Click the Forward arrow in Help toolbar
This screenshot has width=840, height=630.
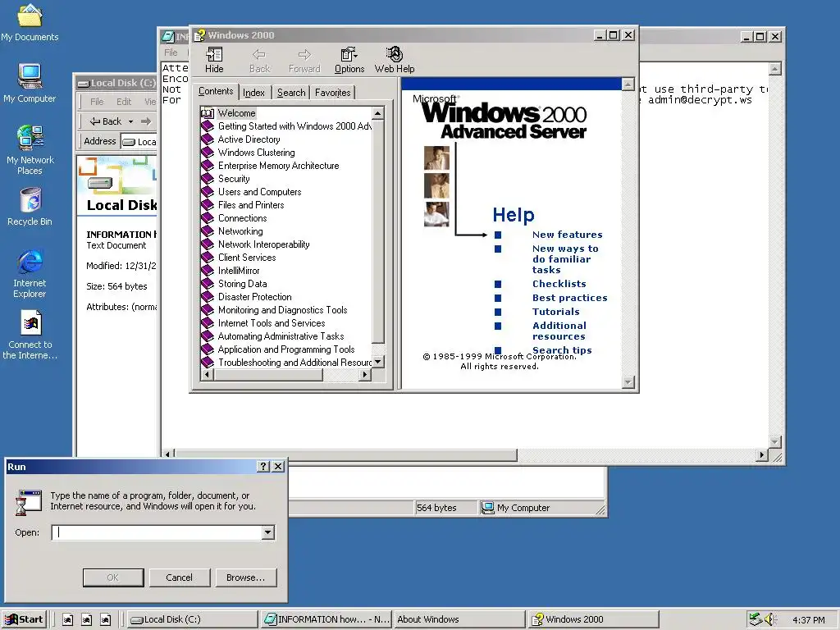[304, 55]
